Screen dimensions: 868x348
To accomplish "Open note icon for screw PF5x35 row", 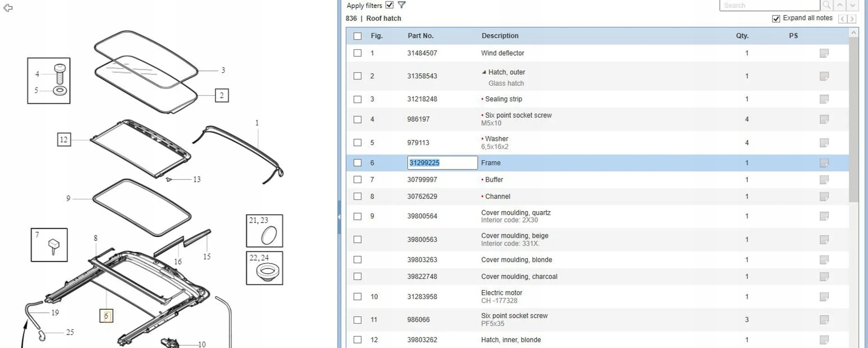I will pyautogui.click(x=824, y=320).
